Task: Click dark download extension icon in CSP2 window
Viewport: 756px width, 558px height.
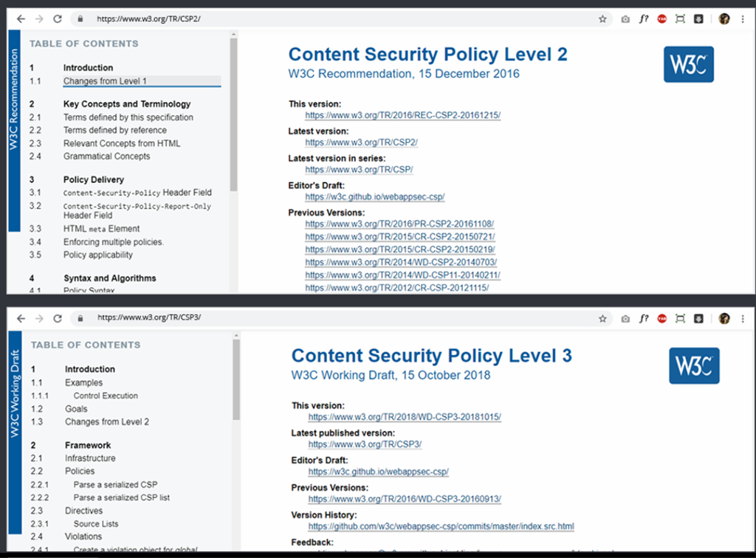Action: [698, 19]
